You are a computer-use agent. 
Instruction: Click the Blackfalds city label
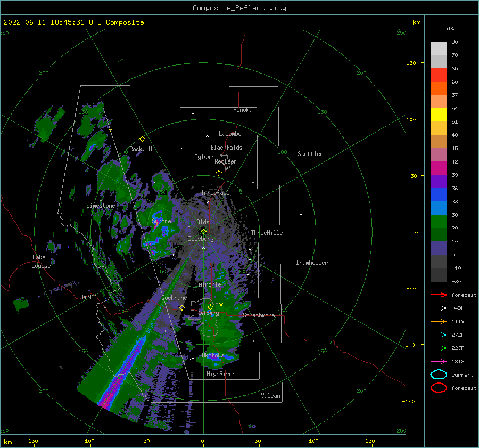coord(226,148)
